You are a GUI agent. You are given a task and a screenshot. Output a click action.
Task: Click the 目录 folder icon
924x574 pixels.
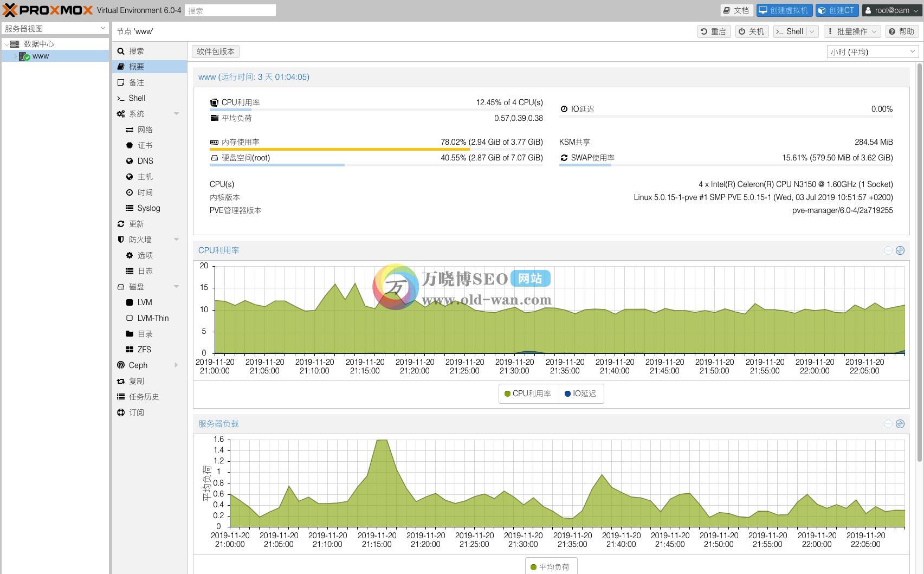point(130,334)
